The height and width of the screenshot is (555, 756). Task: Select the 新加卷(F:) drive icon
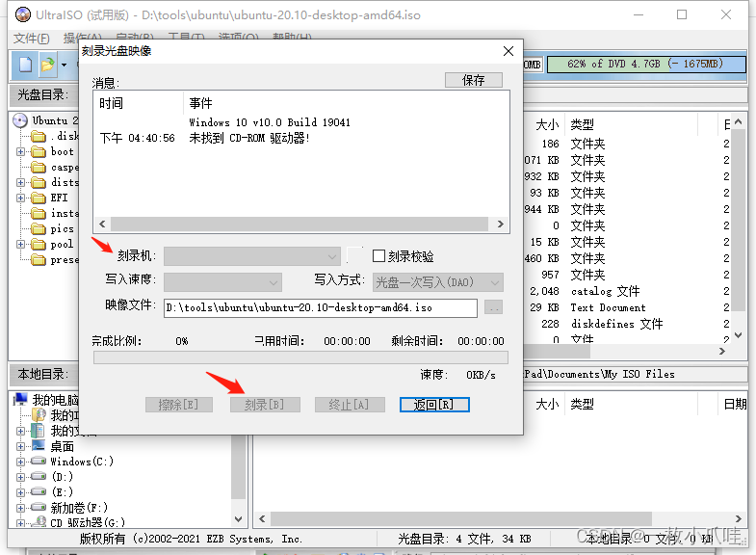[x=39, y=508]
